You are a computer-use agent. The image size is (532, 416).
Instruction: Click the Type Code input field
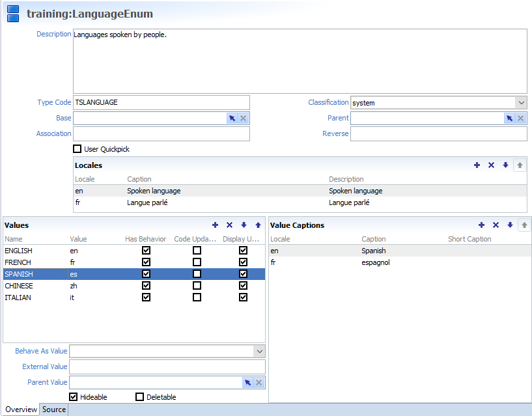tap(161, 102)
